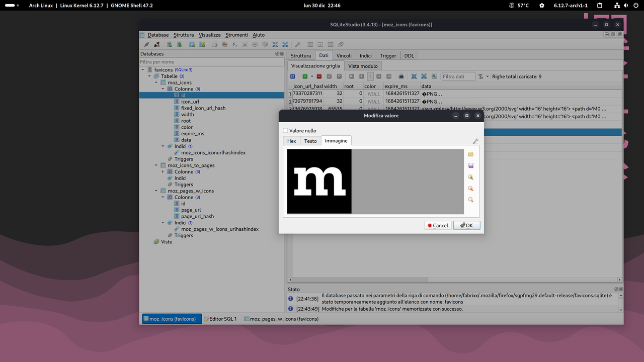Click the open image file folder icon
The image size is (644, 362).
[x=470, y=154]
